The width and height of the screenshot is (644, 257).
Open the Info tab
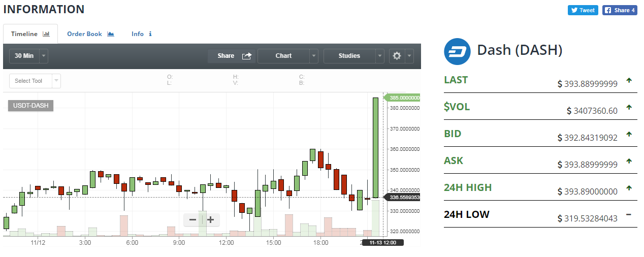tap(142, 34)
